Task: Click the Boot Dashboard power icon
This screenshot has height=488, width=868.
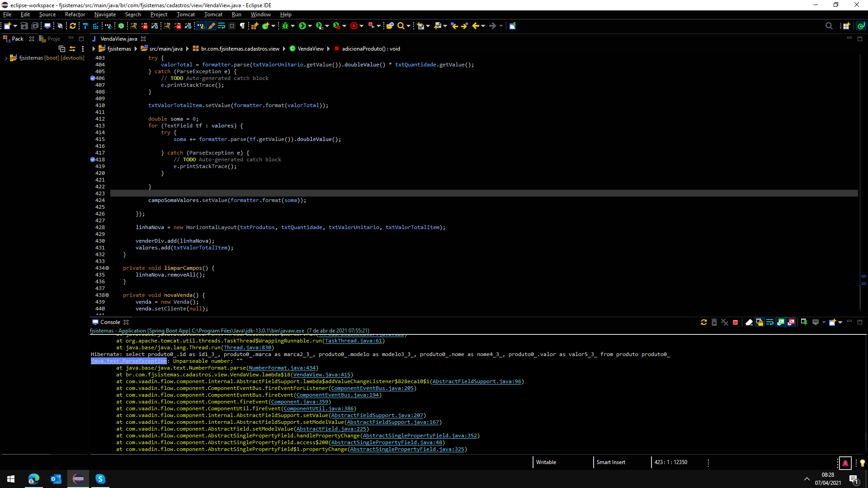Action: click(121, 26)
